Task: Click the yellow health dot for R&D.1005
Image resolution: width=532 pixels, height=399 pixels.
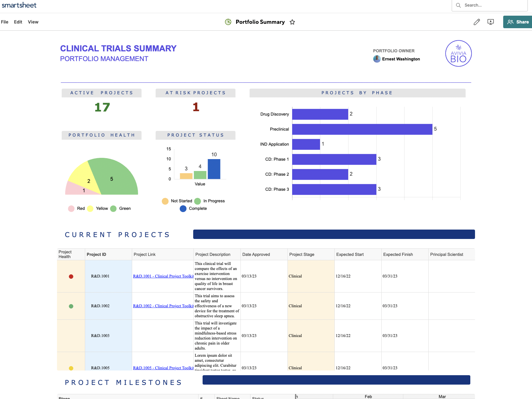Action: coord(71,368)
